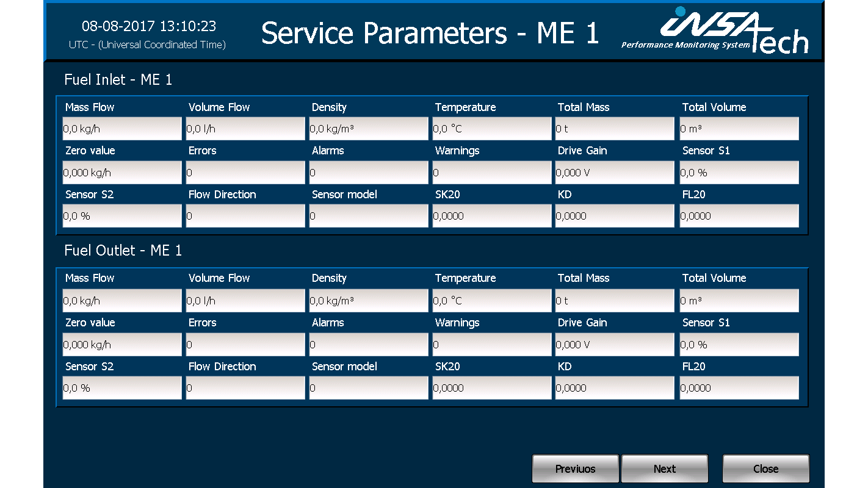Click Fuel Outlet Errors field
The image size is (868, 488).
point(245,345)
